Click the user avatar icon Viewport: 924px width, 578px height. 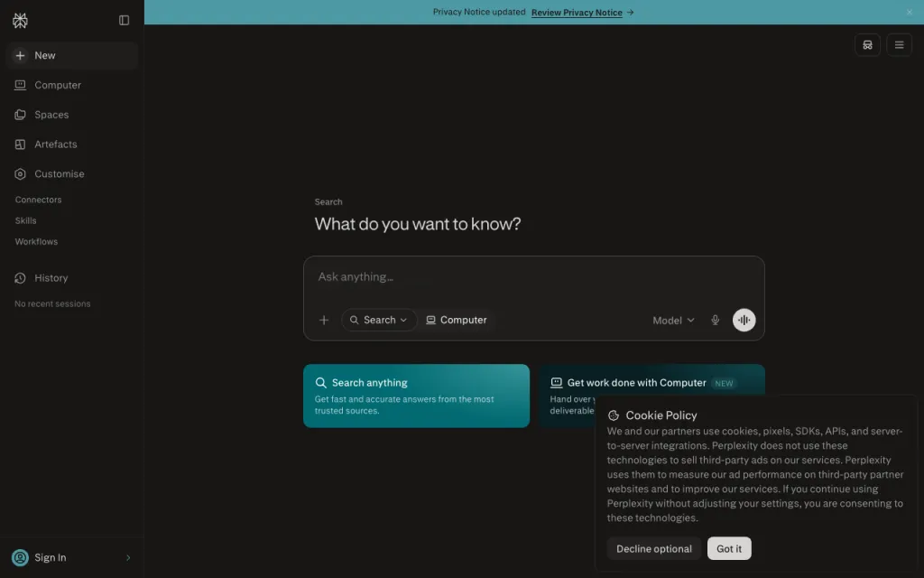pyautogui.click(x=20, y=557)
